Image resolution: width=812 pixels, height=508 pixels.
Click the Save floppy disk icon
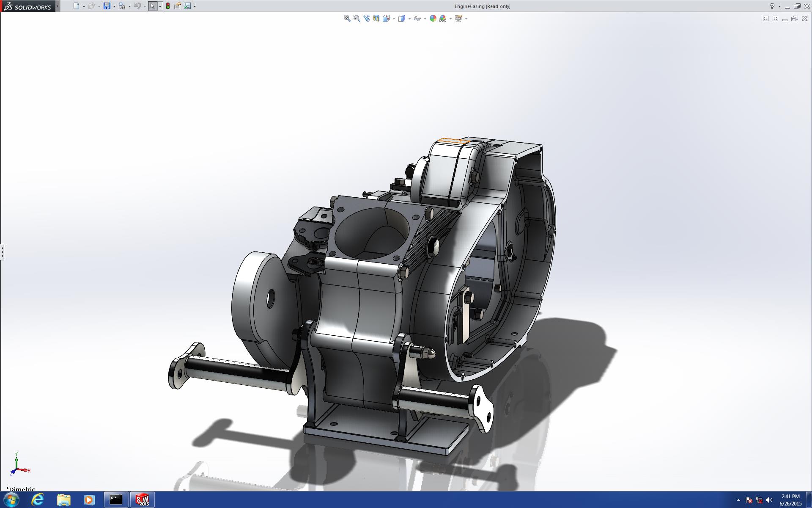(107, 6)
